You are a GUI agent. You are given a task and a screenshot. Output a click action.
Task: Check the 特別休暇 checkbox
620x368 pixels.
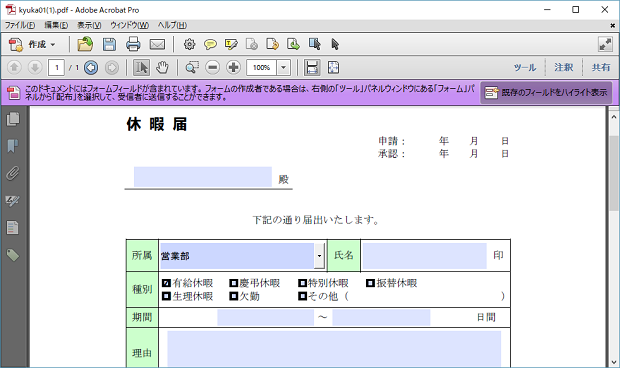[302, 283]
